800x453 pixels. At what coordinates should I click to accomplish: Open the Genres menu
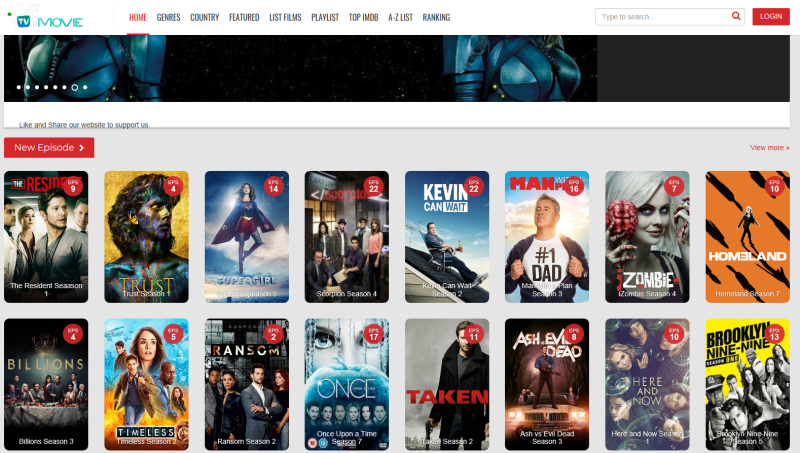coord(168,17)
